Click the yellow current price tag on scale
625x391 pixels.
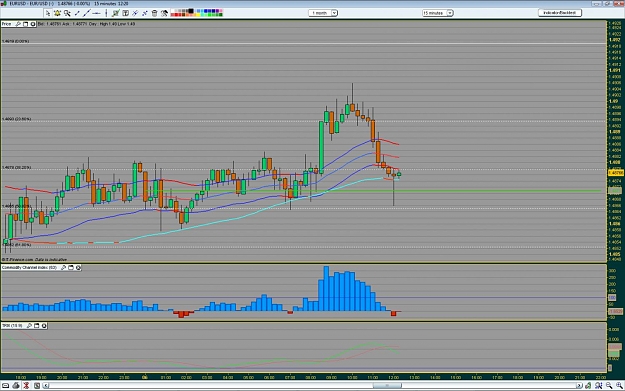coord(616,173)
